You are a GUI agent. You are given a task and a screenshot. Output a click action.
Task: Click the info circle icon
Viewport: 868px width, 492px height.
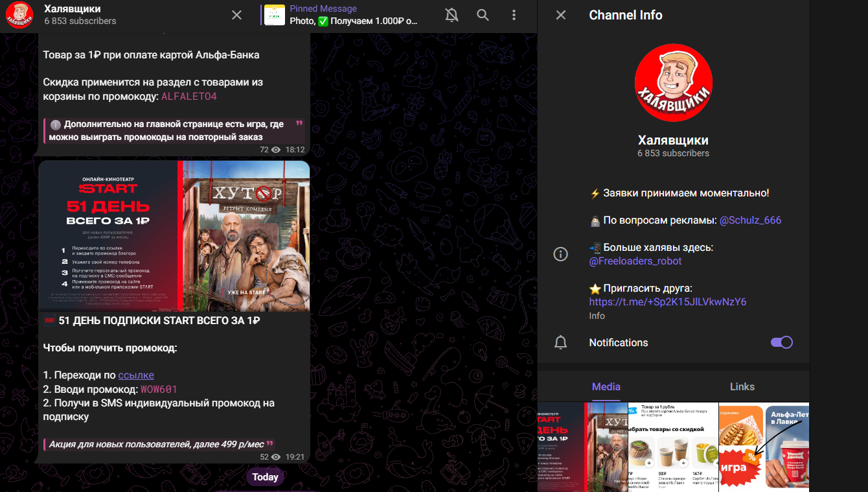click(x=561, y=254)
